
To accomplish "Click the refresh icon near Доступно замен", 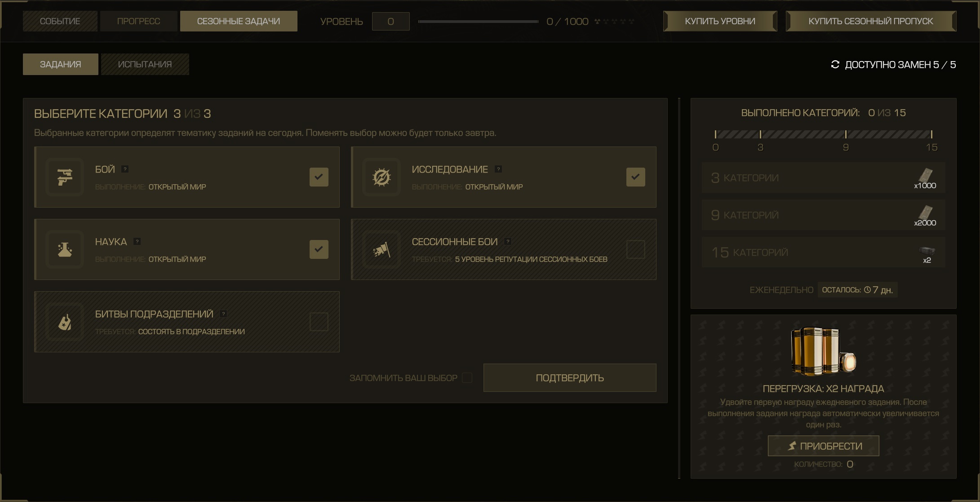I will 835,64.
